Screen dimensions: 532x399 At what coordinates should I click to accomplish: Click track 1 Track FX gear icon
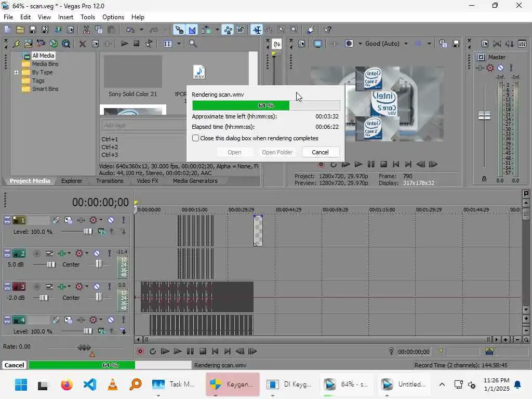coord(93,220)
